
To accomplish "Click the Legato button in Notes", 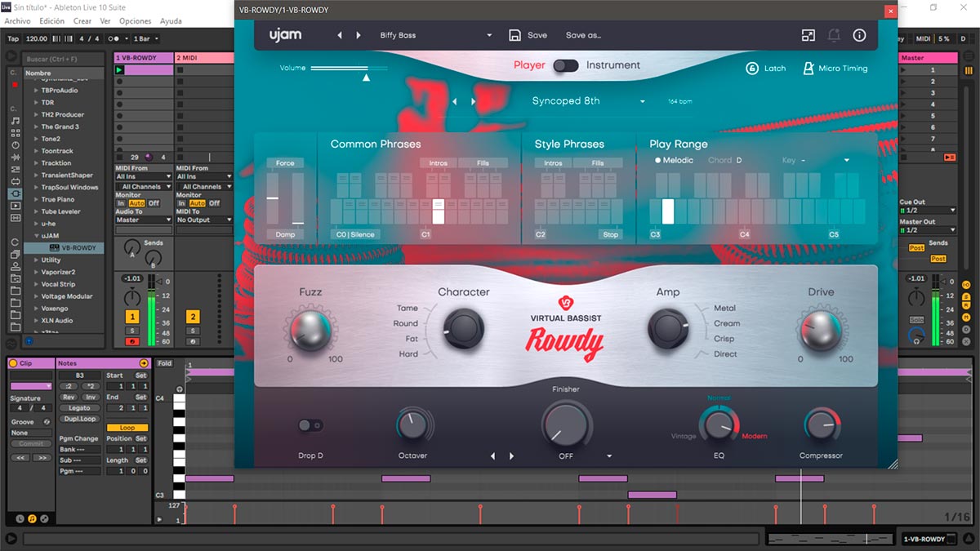I will point(79,408).
